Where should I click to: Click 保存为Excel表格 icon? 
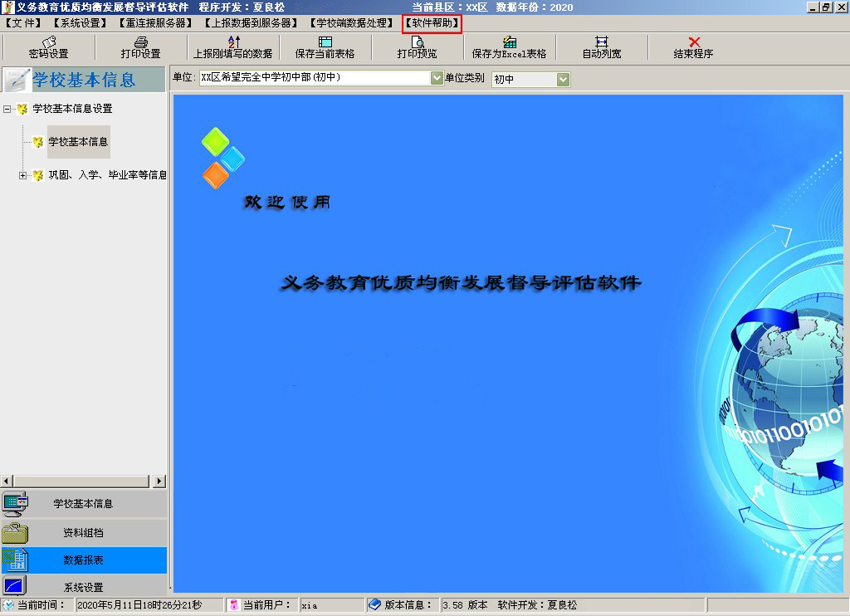click(510, 42)
